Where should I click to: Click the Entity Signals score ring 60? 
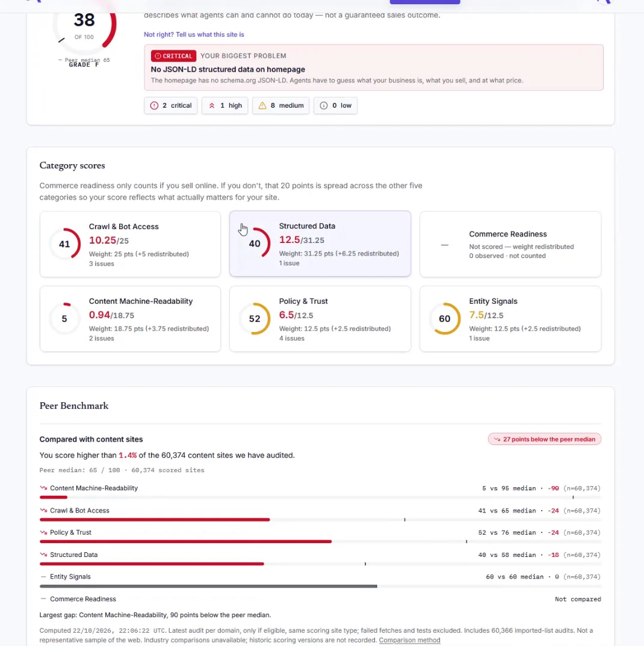click(445, 318)
